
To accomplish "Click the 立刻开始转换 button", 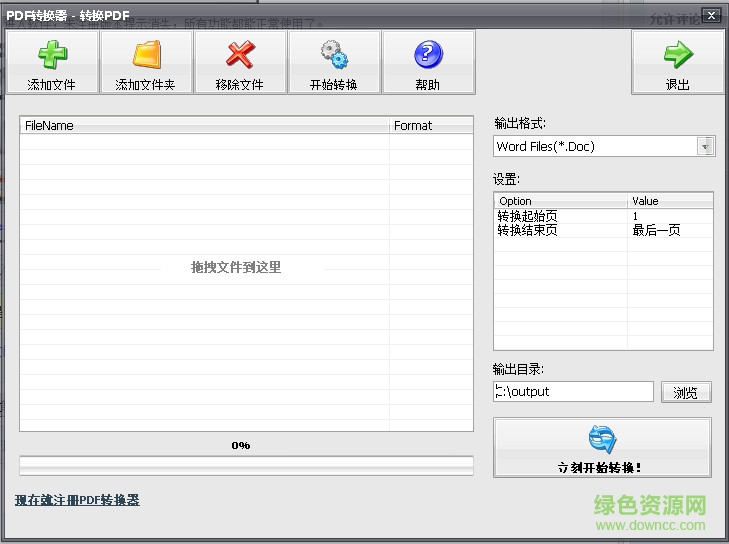I will pos(602,447).
